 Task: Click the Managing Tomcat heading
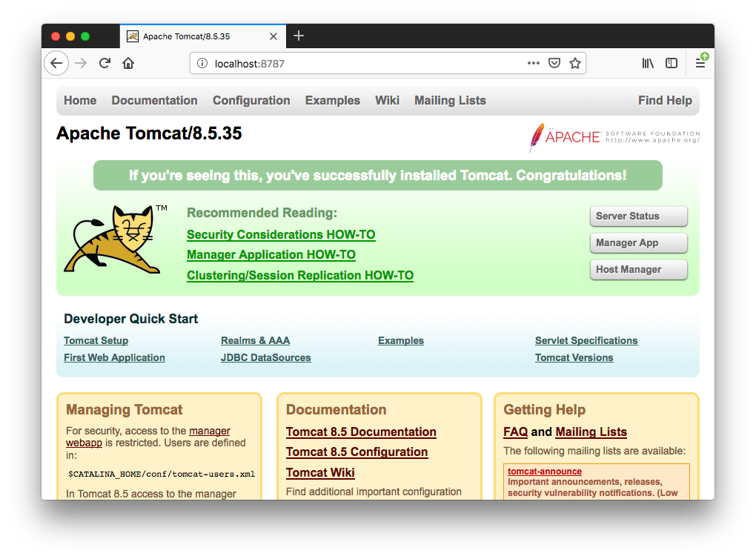[125, 409]
